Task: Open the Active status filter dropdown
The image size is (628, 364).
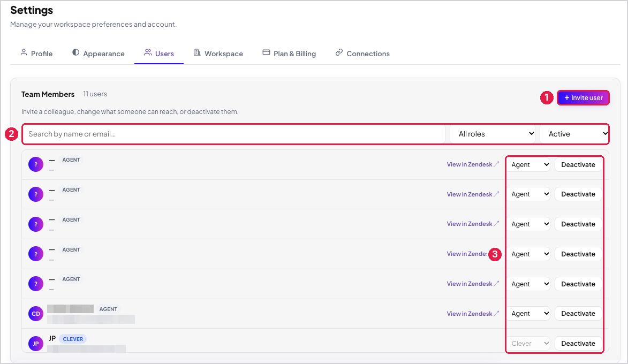Action: (x=574, y=134)
